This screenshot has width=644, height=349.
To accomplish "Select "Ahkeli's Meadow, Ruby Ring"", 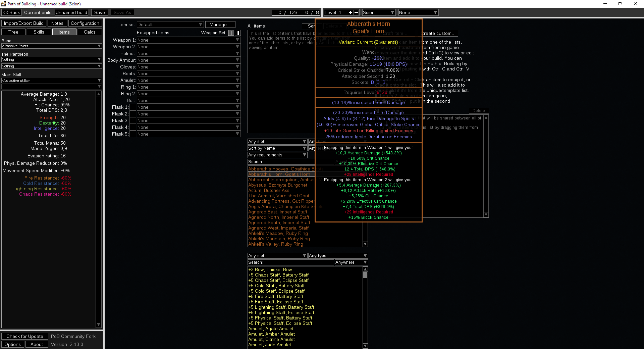I will 278,234.
